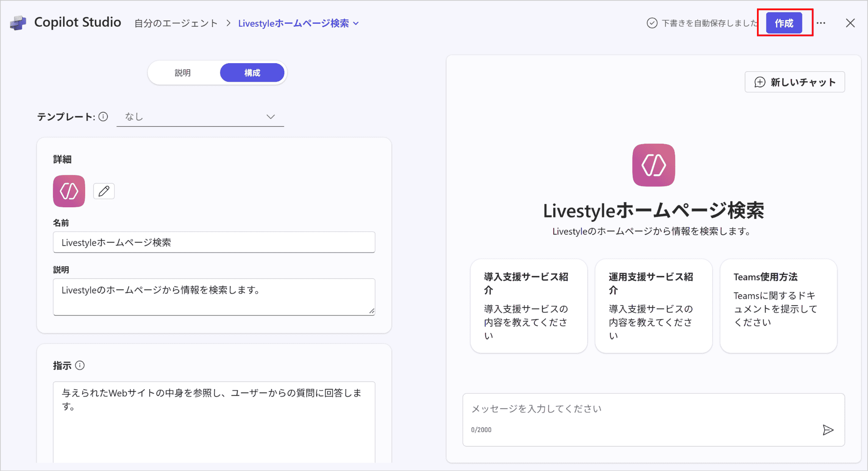Select the 運用支援サービス紹介 prompt card

(x=653, y=306)
